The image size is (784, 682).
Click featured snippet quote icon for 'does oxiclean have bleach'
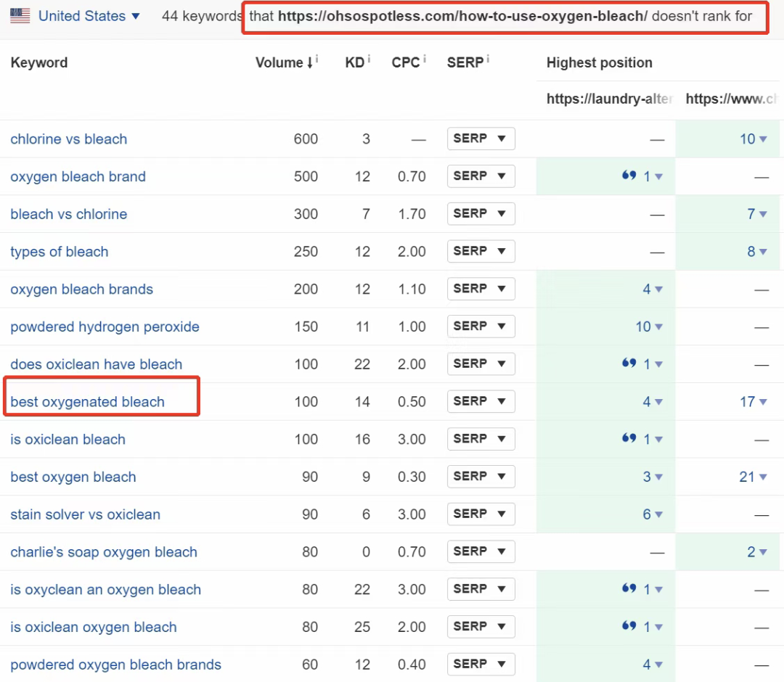pos(629,363)
